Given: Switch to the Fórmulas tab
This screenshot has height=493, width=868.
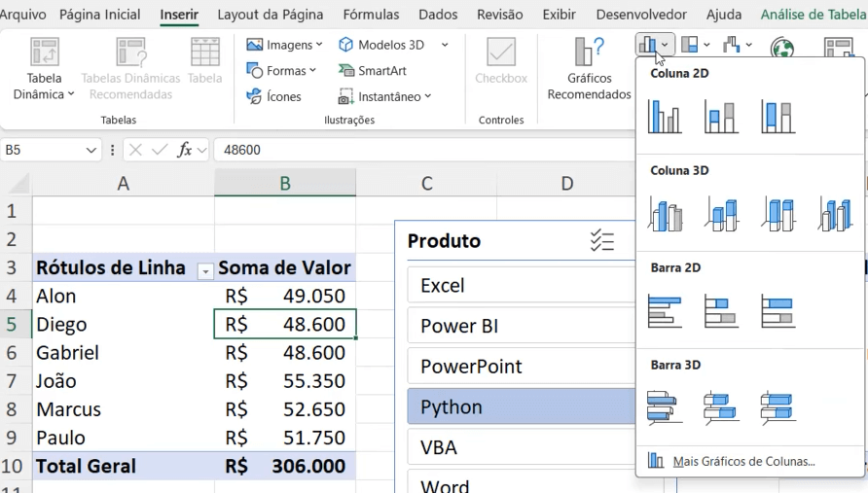Looking at the screenshot, I should tap(371, 15).
